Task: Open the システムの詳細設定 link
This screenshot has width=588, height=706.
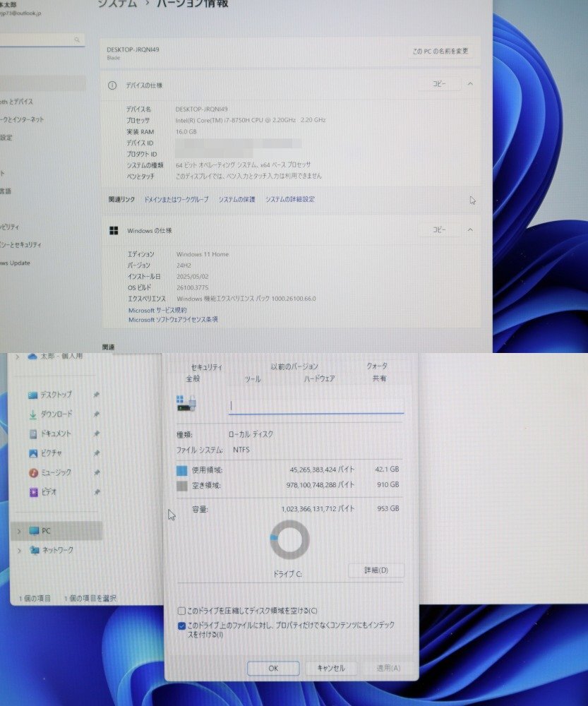Action: (x=290, y=199)
